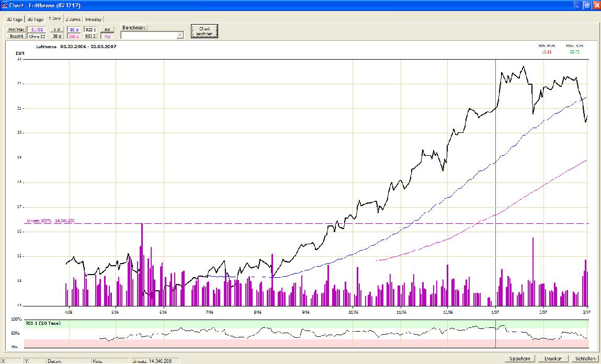Toggle the Bezahlt option
This screenshot has height=364, width=601.
tap(17, 36)
